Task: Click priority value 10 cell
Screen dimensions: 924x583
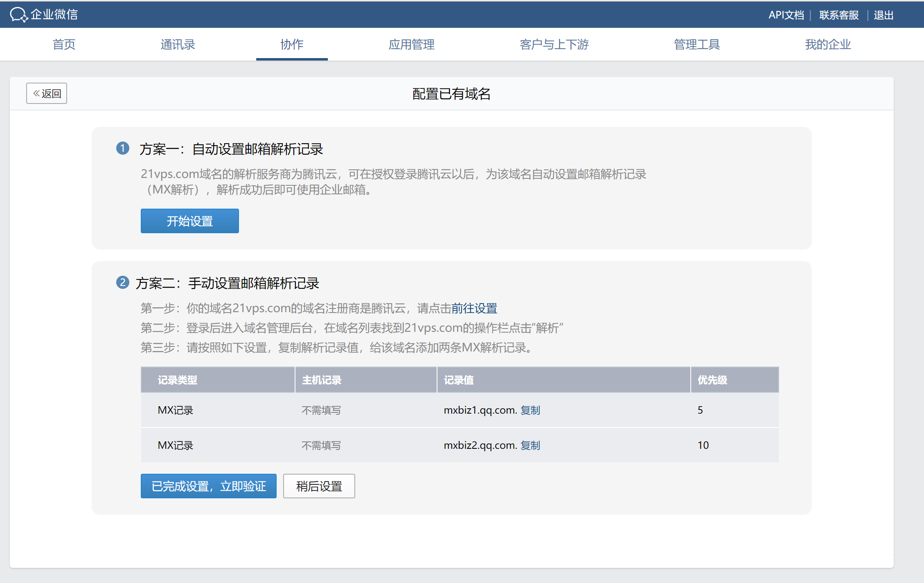Action: [703, 445]
